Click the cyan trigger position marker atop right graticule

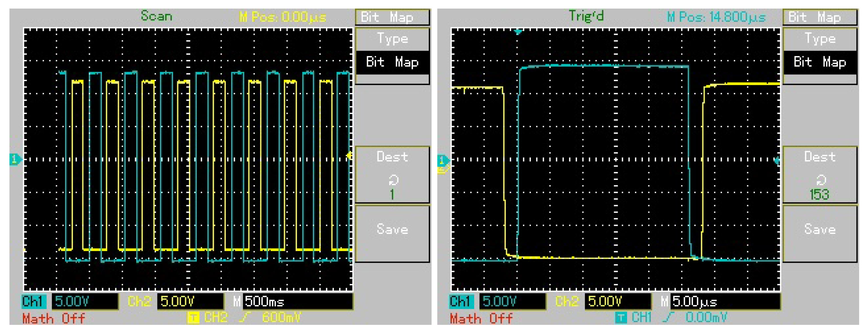(x=518, y=32)
